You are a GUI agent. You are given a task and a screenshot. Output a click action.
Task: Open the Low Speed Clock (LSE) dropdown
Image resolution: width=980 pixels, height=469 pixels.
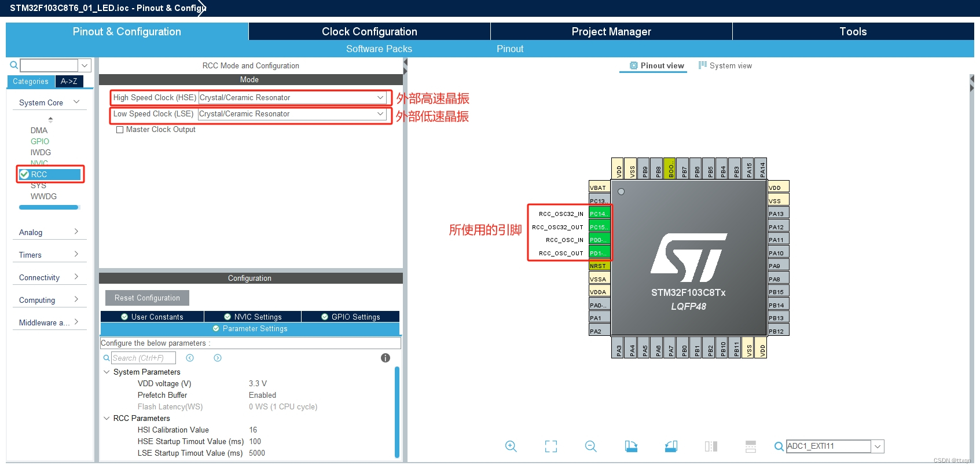[380, 113]
